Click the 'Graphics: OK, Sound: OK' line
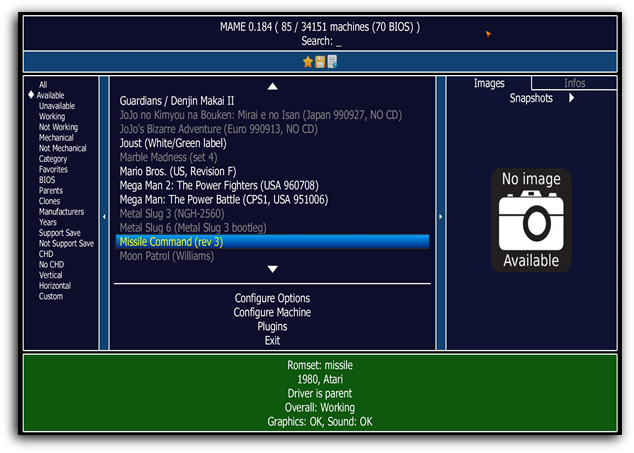Viewport: 634px width, 453px height. click(x=320, y=422)
